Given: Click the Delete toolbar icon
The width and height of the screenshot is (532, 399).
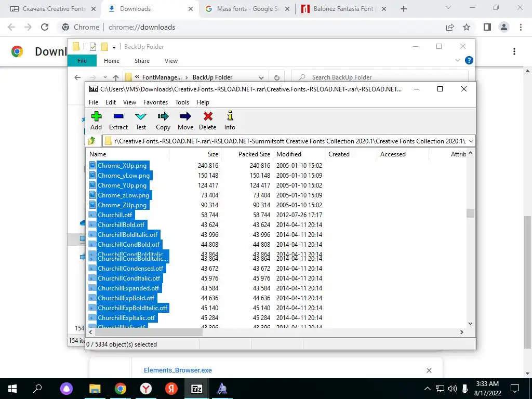Looking at the screenshot, I should [208, 121].
